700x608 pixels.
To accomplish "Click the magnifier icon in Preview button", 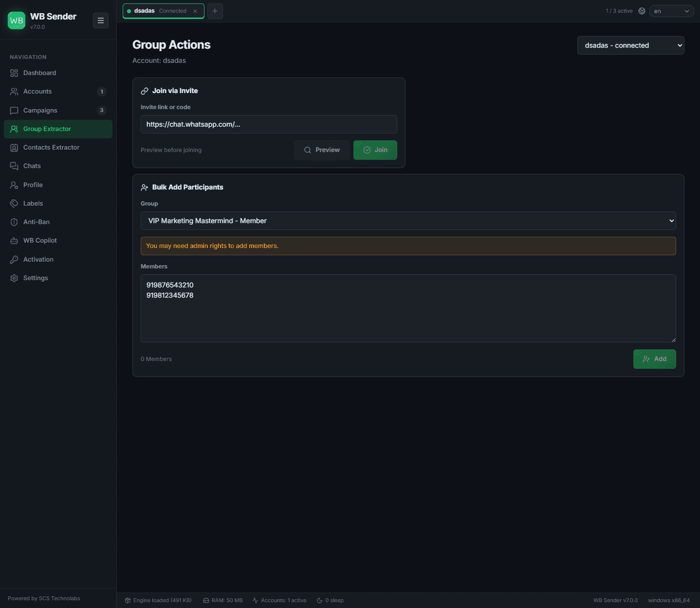I will (x=308, y=150).
